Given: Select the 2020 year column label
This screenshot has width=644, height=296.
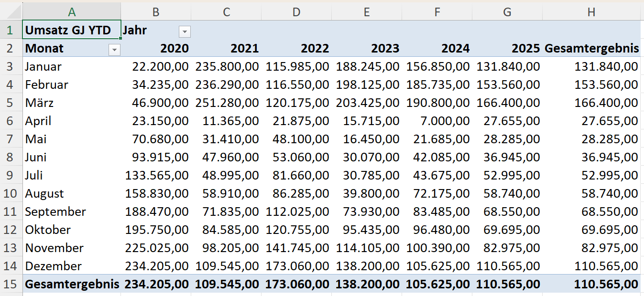Looking at the screenshot, I should [174, 49].
